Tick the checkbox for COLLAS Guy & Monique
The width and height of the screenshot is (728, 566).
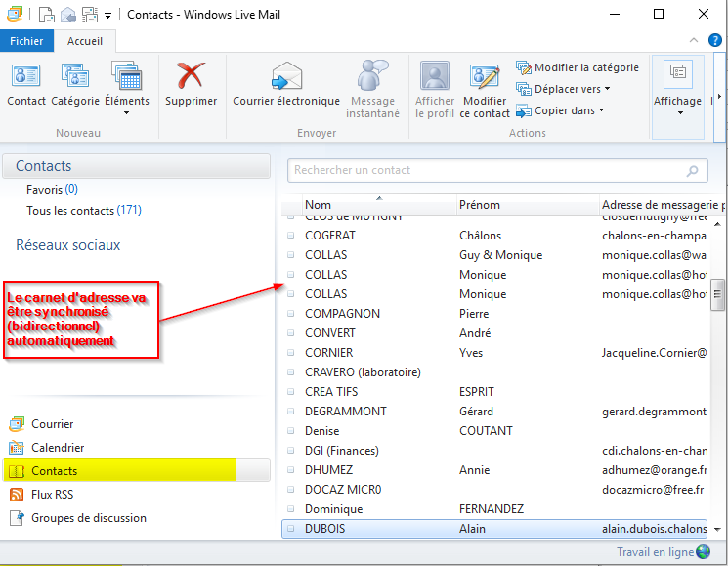pyautogui.click(x=290, y=255)
